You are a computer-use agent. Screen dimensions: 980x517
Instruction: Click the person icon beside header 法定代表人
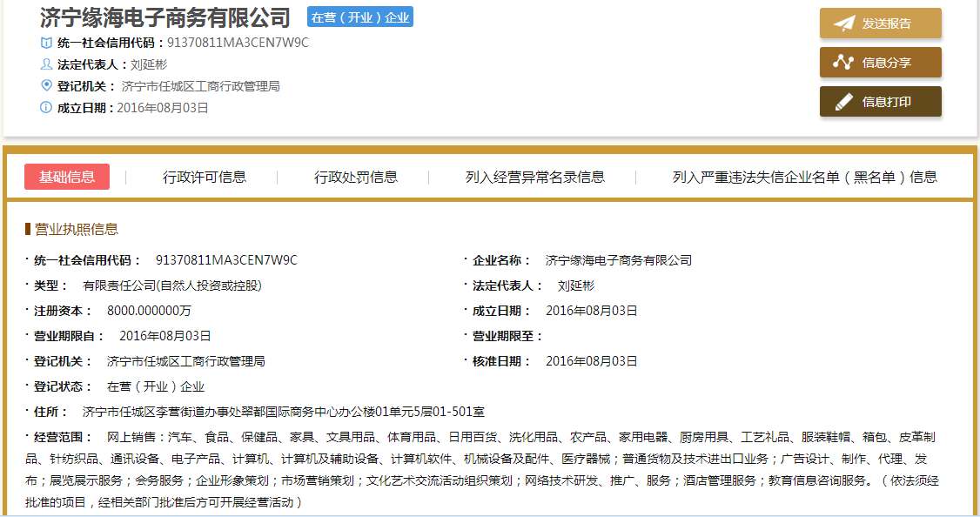[x=46, y=64]
